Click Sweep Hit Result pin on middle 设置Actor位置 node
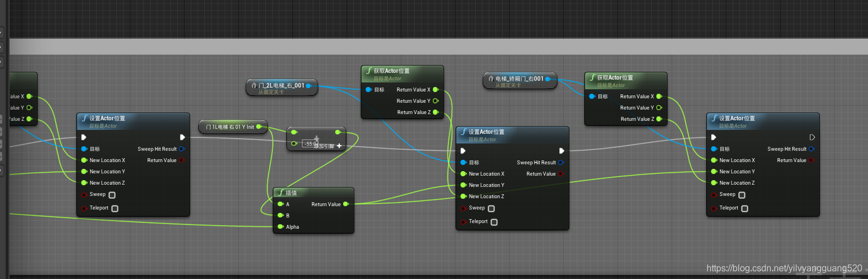The height and width of the screenshot is (279, 868). (561, 163)
